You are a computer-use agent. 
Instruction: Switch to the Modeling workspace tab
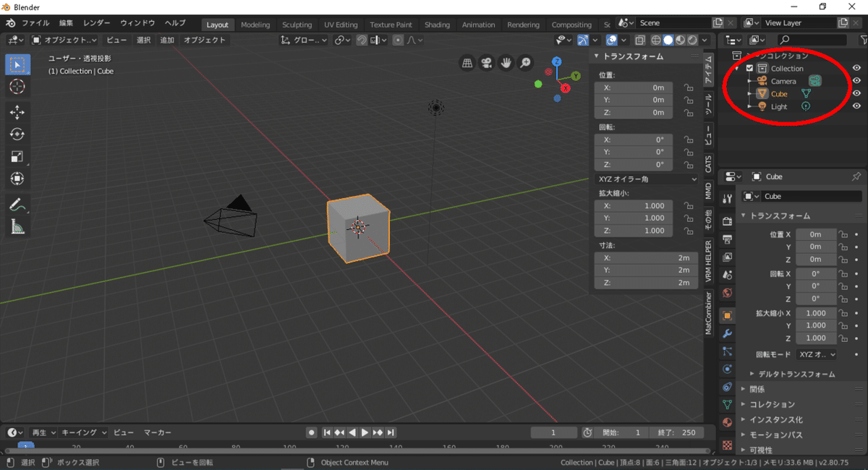pos(255,25)
